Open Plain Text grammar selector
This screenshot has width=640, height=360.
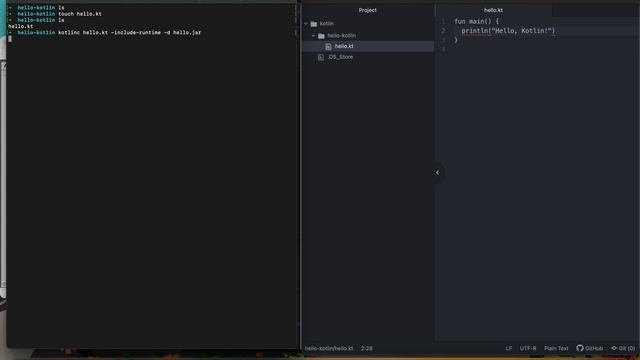point(556,348)
